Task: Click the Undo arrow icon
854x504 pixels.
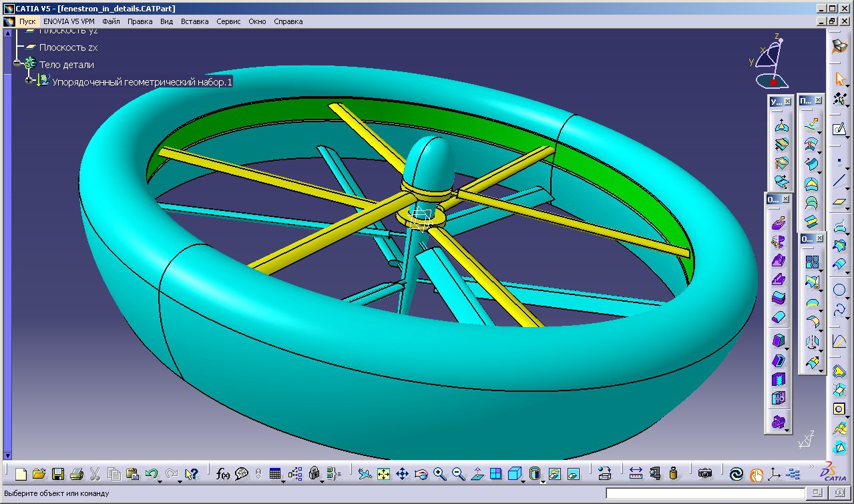Action: point(152,474)
